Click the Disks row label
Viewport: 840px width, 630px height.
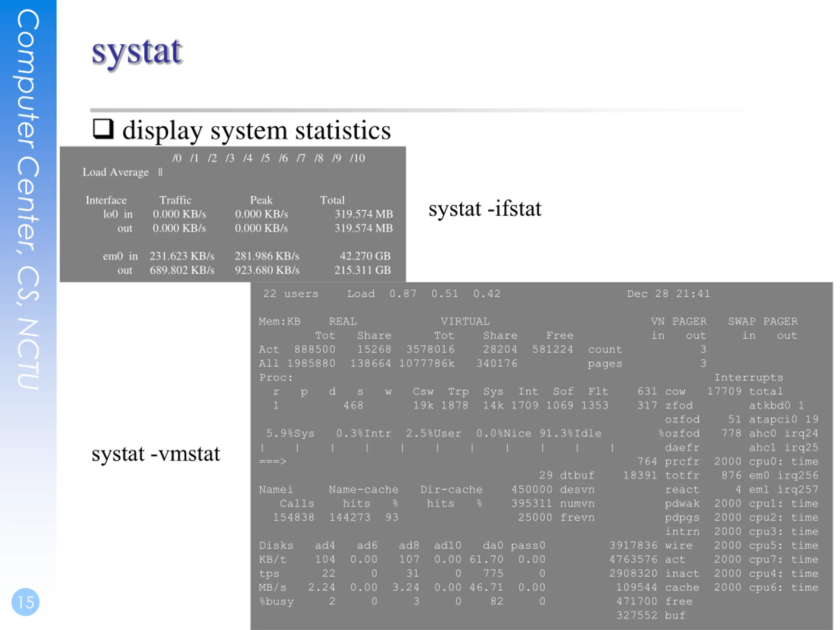[x=276, y=546]
